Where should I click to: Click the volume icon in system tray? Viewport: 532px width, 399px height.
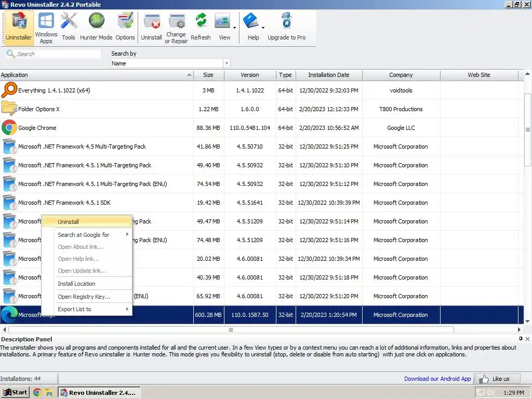(x=490, y=393)
